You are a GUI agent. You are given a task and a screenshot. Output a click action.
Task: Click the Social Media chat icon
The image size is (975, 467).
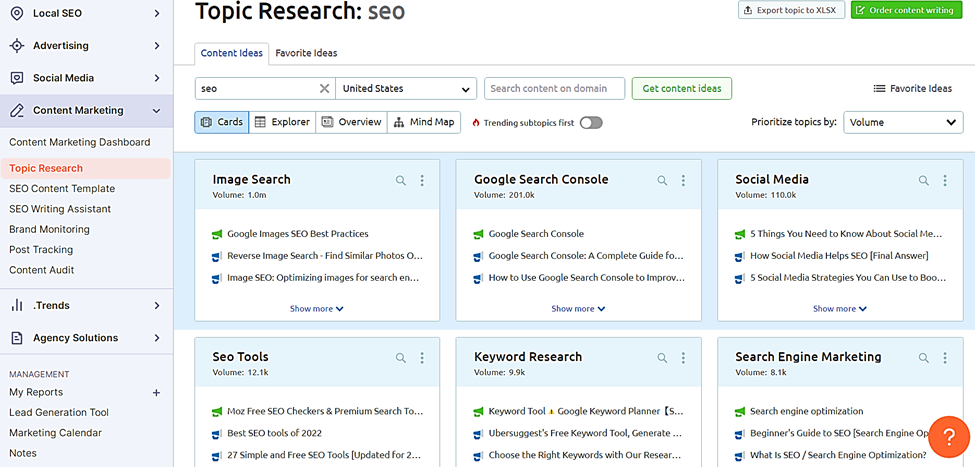point(17,78)
